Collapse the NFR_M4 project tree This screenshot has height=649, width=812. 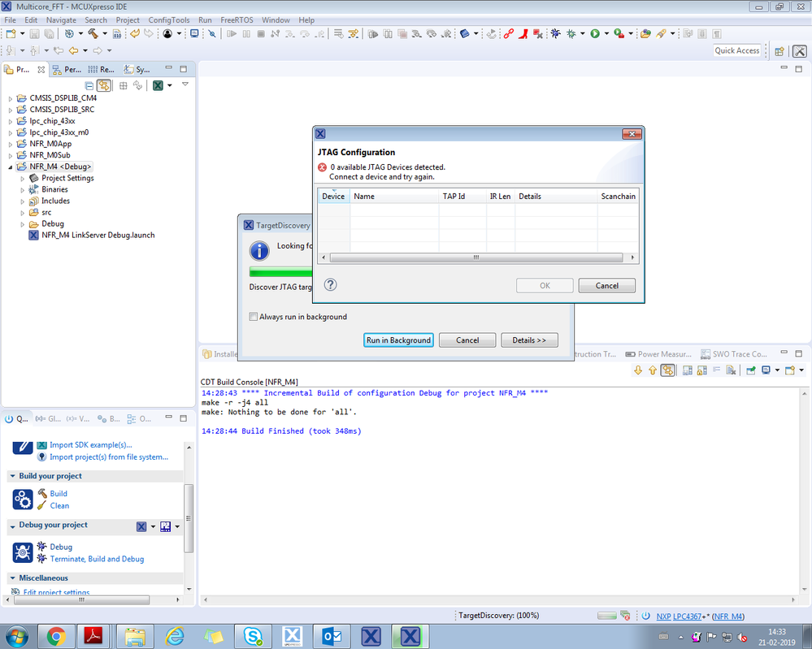(10, 167)
